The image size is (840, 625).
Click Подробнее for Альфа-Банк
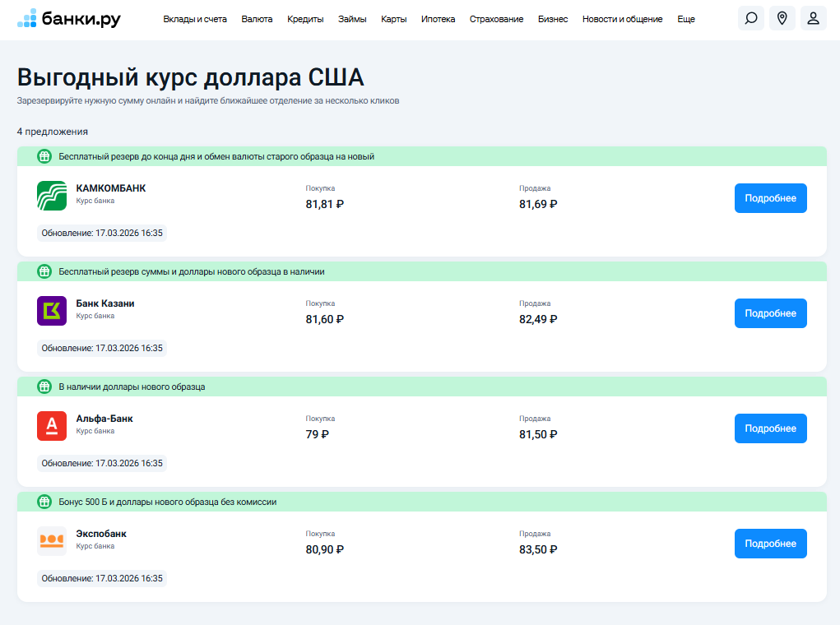click(770, 428)
